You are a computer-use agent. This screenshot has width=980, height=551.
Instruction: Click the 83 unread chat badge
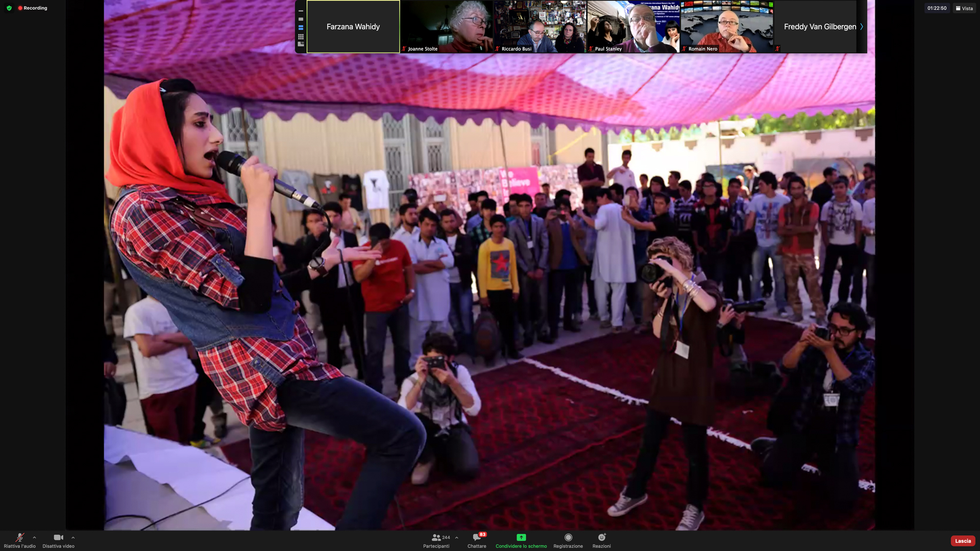483,534
